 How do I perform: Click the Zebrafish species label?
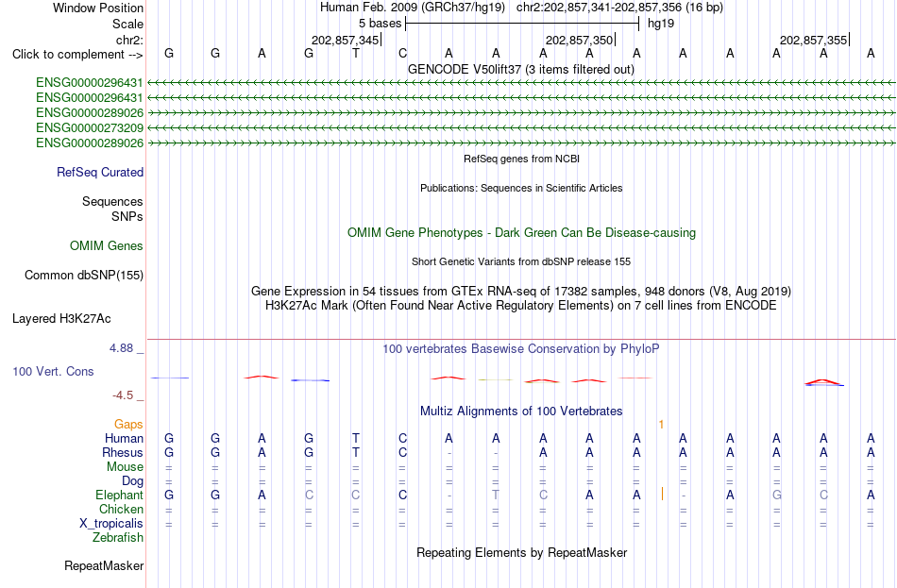(x=117, y=538)
